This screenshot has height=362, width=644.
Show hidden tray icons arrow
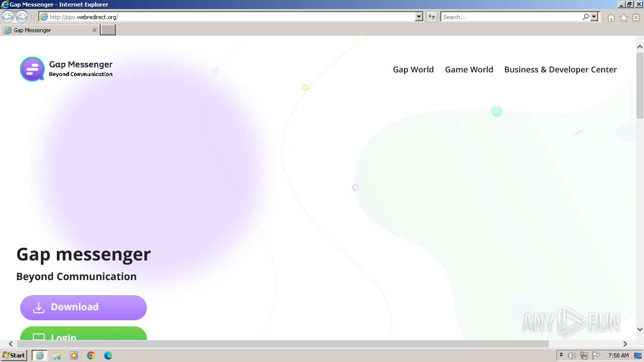coord(561,355)
